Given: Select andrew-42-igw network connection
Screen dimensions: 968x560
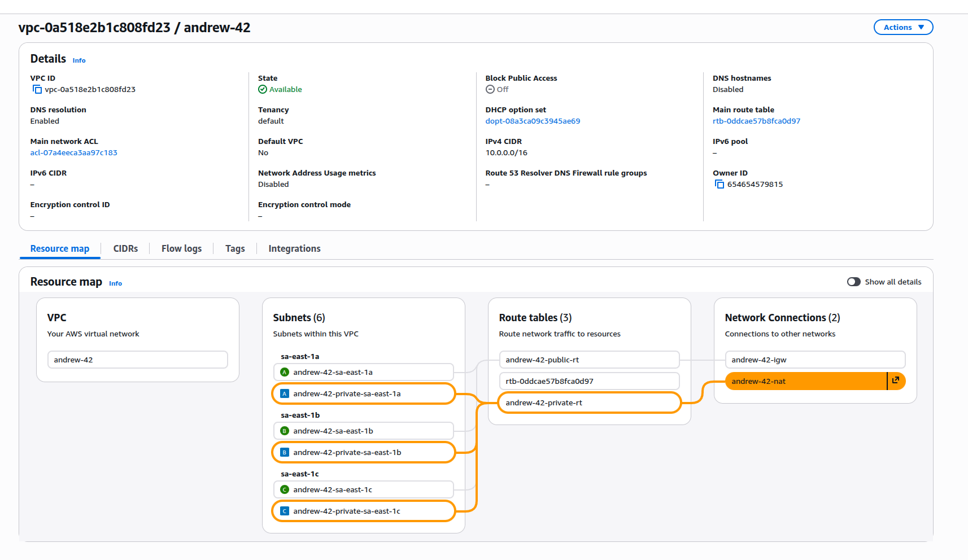Looking at the screenshot, I should [814, 360].
